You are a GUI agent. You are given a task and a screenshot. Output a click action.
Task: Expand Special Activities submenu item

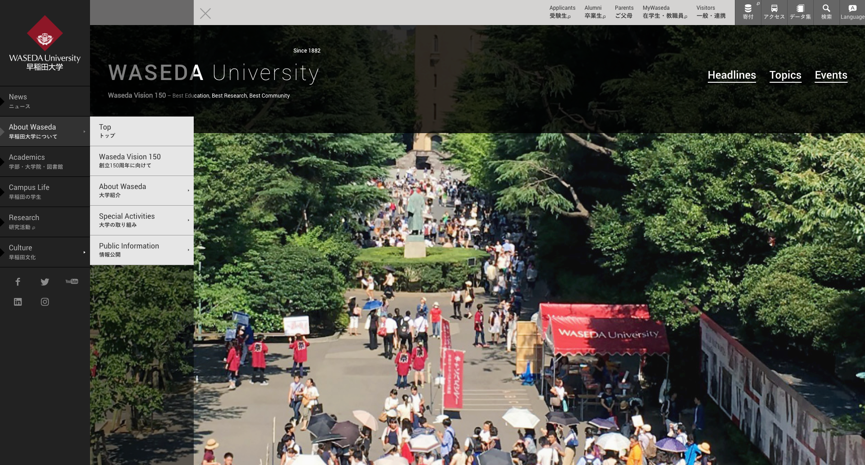[142, 220]
